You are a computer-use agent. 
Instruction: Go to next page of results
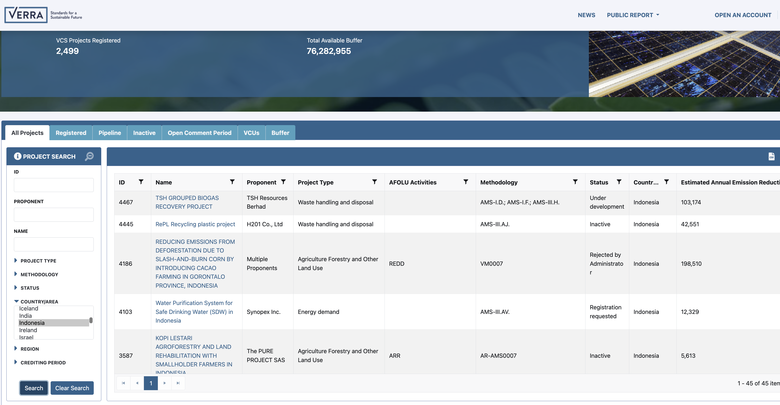165,383
